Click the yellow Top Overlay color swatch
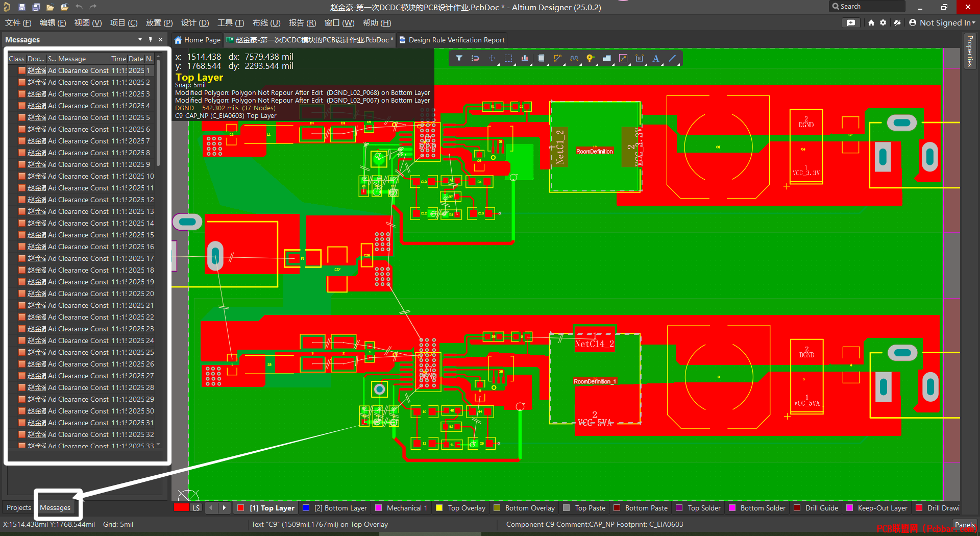The width and height of the screenshot is (980, 536). (x=439, y=508)
